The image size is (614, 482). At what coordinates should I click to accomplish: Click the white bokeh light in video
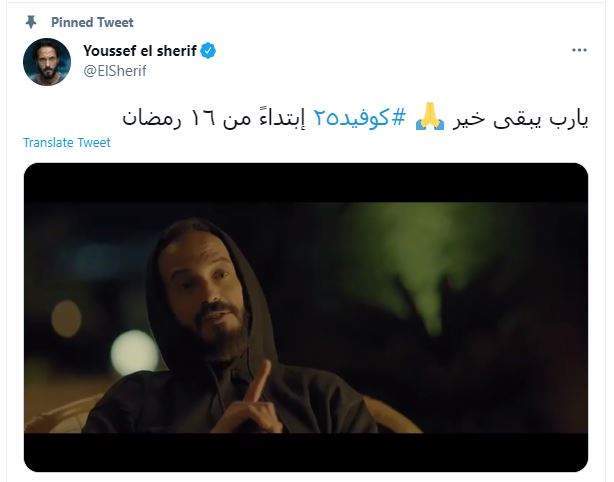[134, 352]
